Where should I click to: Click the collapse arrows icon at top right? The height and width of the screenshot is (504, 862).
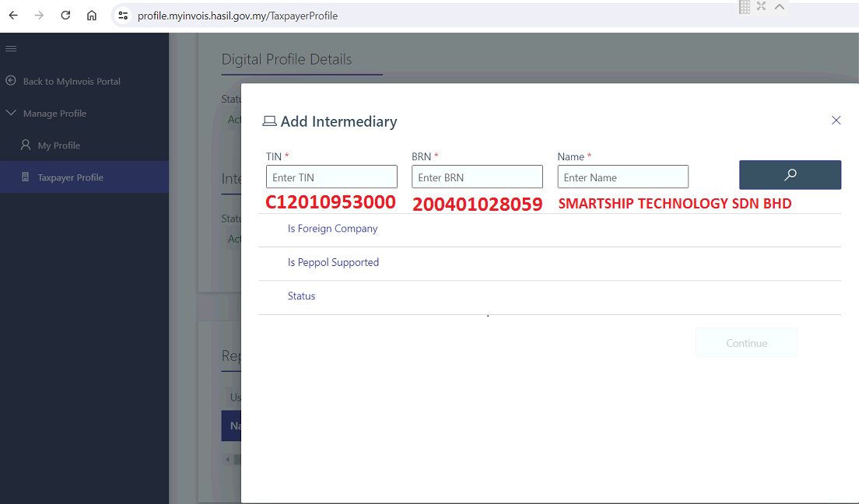pos(762,6)
